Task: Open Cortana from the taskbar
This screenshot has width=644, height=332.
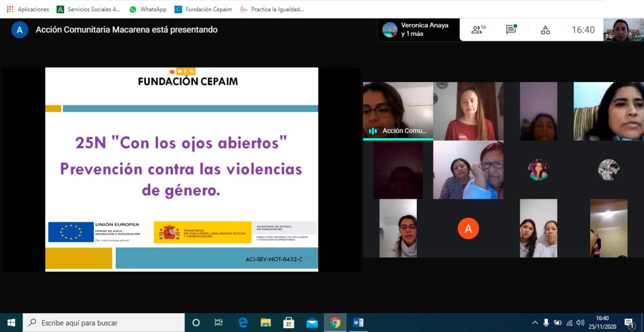Action: 196,322
